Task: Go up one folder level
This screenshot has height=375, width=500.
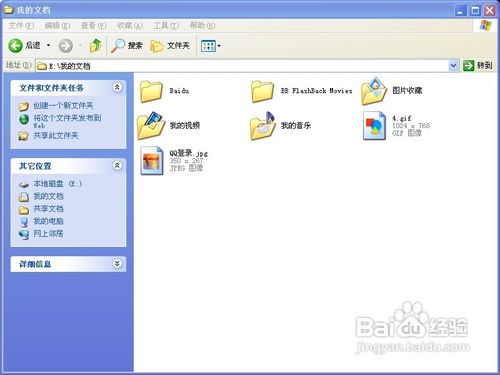Action: pyautogui.click(x=96, y=45)
